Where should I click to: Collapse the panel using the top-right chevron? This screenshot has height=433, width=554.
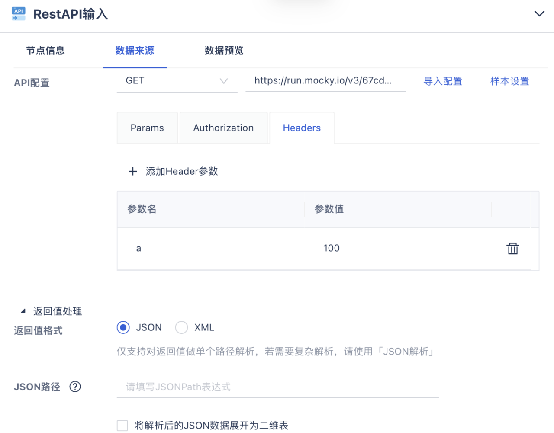pos(539,14)
